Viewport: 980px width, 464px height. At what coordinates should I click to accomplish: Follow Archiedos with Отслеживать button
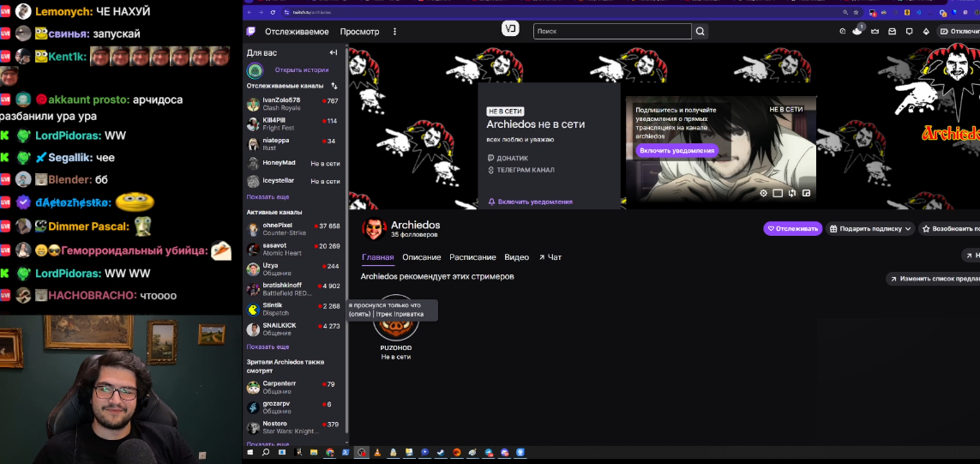pyautogui.click(x=792, y=229)
